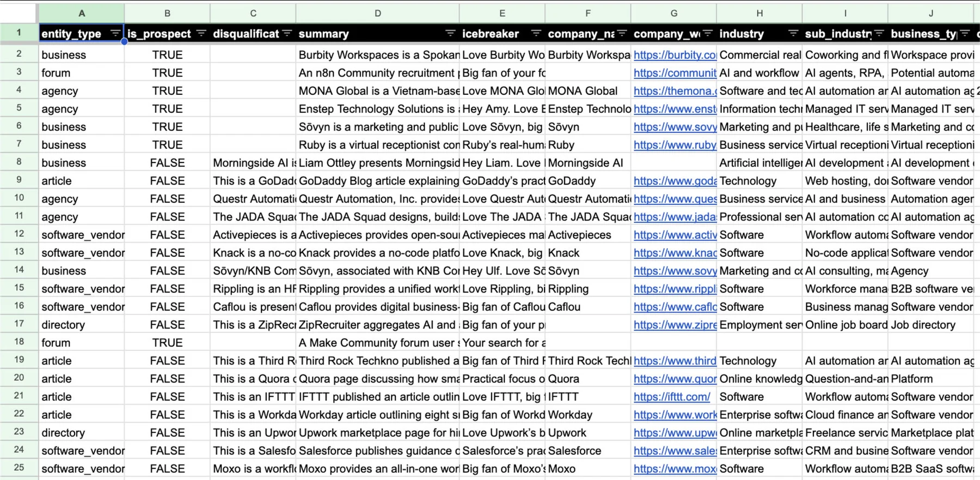The image size is (980, 480).
Task: Select column D header
Action: click(378, 13)
